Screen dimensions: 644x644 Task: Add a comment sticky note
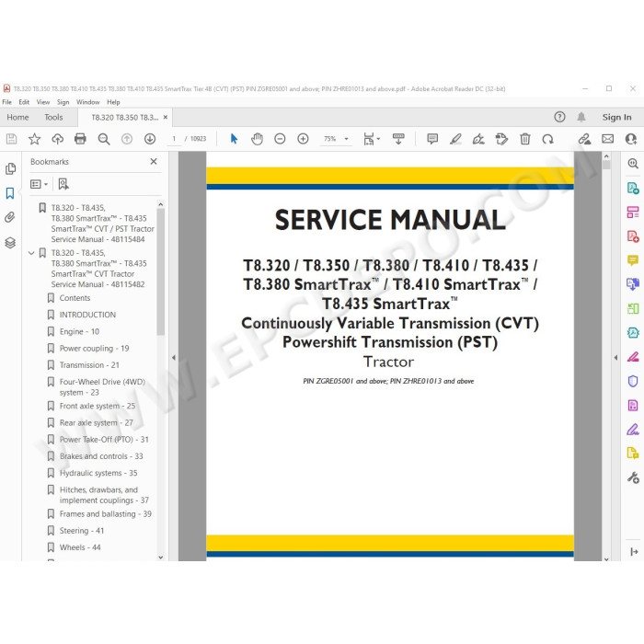click(432, 139)
